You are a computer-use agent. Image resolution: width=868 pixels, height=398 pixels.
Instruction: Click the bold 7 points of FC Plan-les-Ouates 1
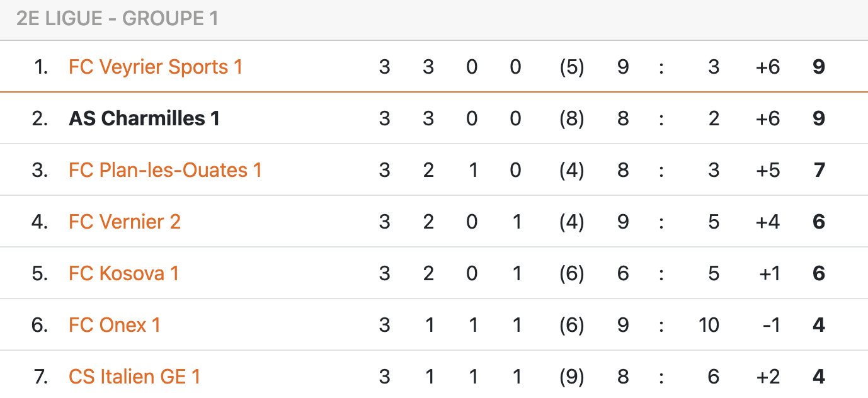tap(819, 170)
